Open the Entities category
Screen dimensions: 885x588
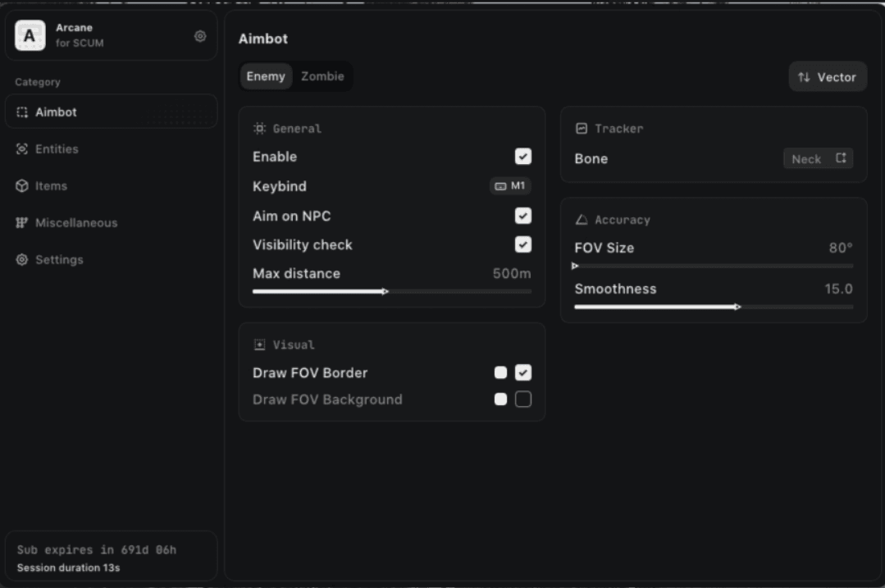coord(57,149)
